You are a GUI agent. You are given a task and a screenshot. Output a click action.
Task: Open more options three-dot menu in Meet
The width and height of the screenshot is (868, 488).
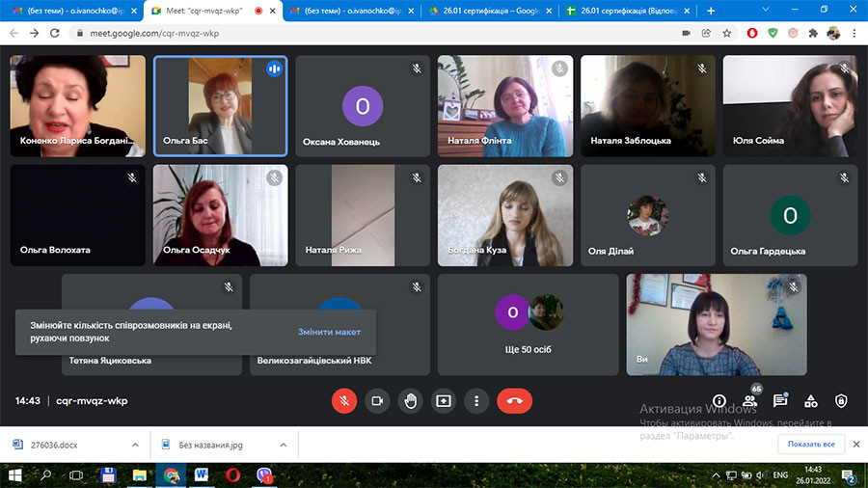476,400
